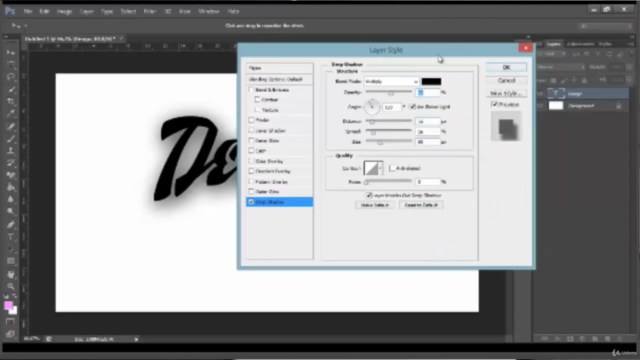Open the Filter menu
The image size is (640, 360).
tap(150, 11)
